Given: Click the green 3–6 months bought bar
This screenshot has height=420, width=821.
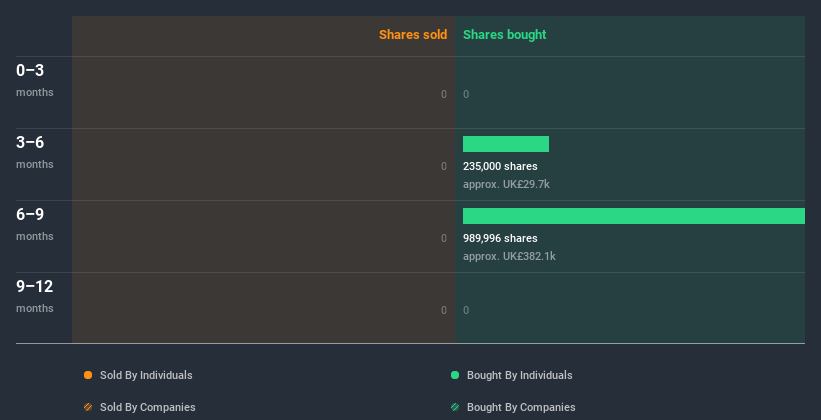Looking at the screenshot, I should [506, 144].
